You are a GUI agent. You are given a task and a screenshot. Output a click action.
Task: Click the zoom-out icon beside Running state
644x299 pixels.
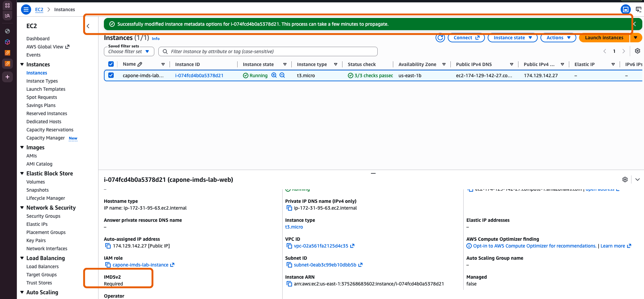click(282, 75)
